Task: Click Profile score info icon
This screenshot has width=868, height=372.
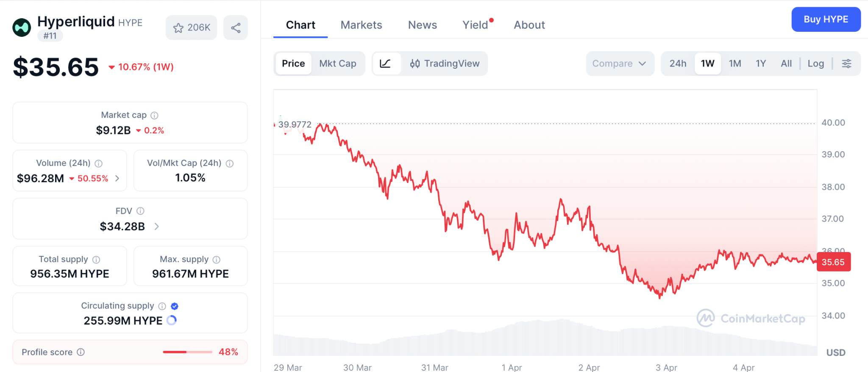Action: tap(81, 352)
